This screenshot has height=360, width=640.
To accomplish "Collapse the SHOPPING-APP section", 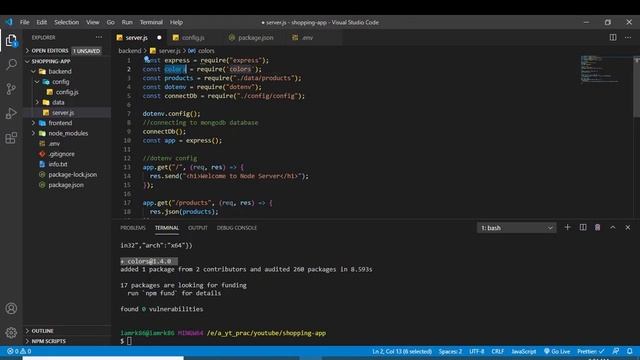I will coord(51,61).
